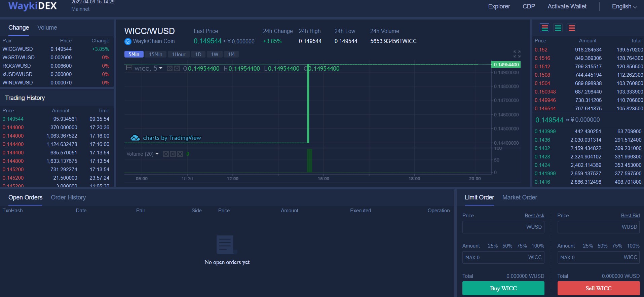Expand the Volume (20) dropdown arrow

click(157, 154)
